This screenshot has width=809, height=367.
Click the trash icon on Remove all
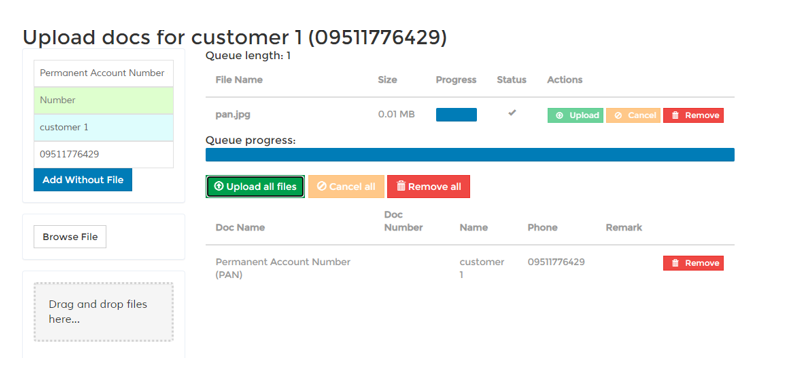coord(401,186)
